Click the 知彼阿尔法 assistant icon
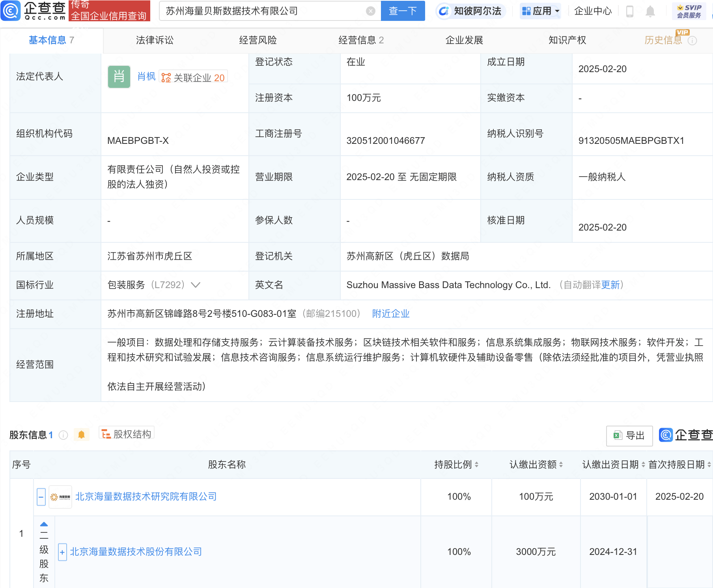The height and width of the screenshot is (588, 713). click(x=444, y=11)
